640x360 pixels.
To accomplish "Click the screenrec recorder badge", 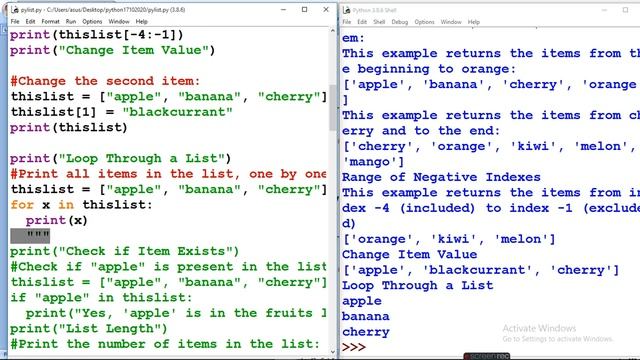I will pyautogui.click(x=487, y=356).
